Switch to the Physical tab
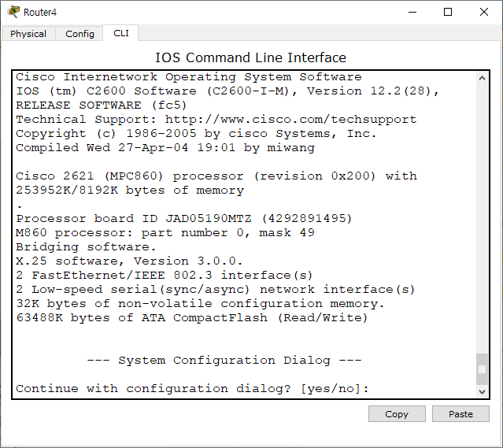Screen dimensions: 503x448 (x=28, y=33)
